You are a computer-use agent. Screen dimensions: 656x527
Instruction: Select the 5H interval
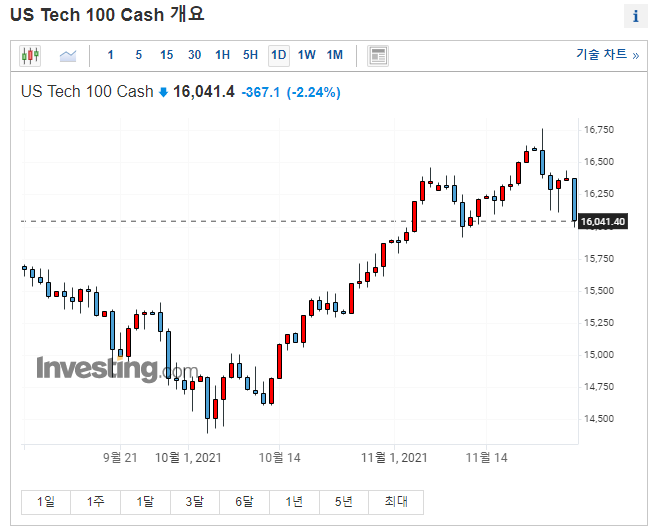pos(251,55)
